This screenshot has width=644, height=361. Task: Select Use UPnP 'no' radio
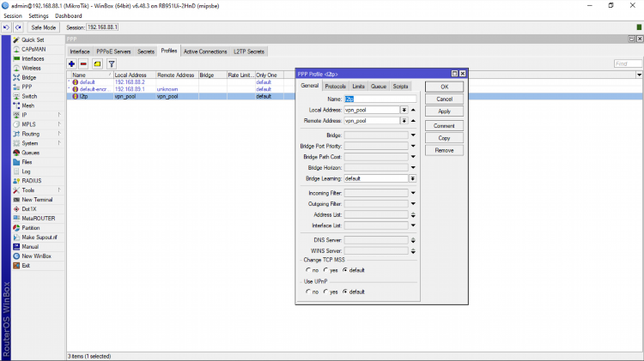pyautogui.click(x=308, y=292)
